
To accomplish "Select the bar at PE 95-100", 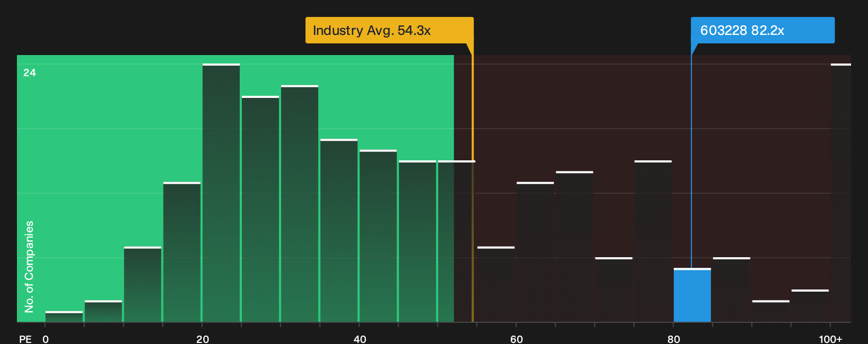I will tap(810, 306).
